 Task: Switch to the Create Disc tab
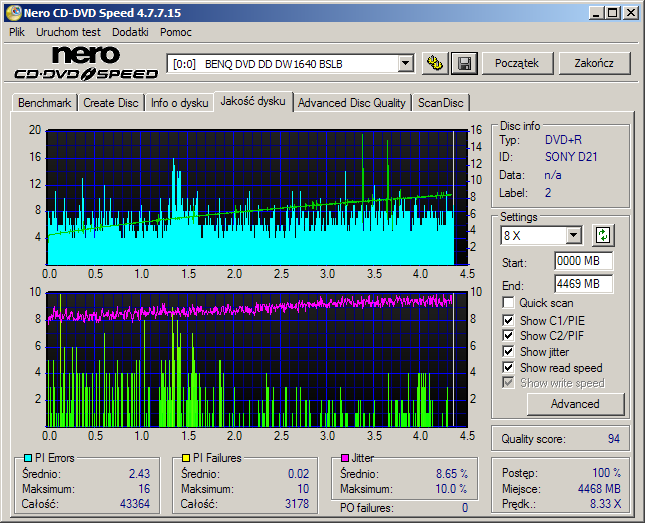(x=111, y=103)
